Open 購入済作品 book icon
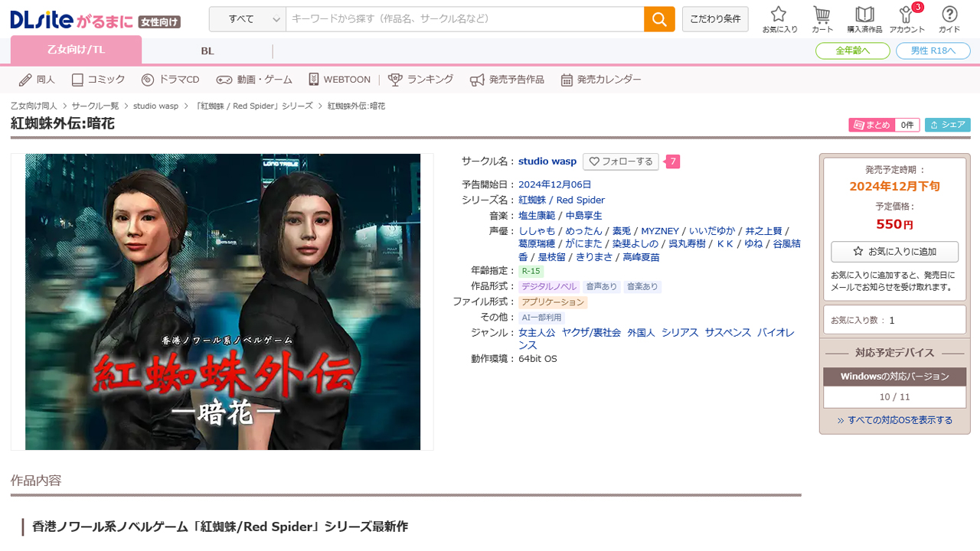The image size is (980, 551). point(864,19)
